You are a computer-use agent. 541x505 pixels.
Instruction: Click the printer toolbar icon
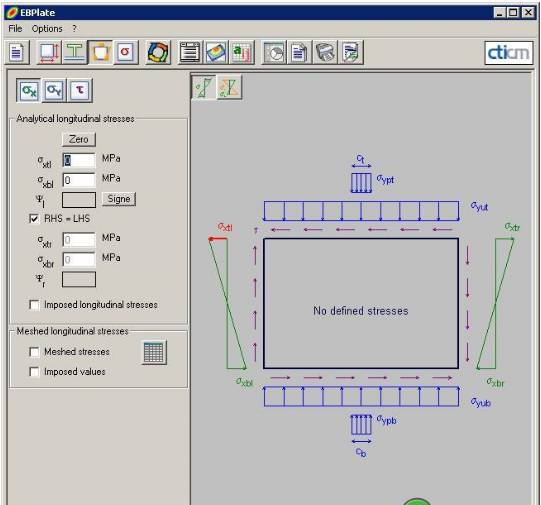pos(325,52)
